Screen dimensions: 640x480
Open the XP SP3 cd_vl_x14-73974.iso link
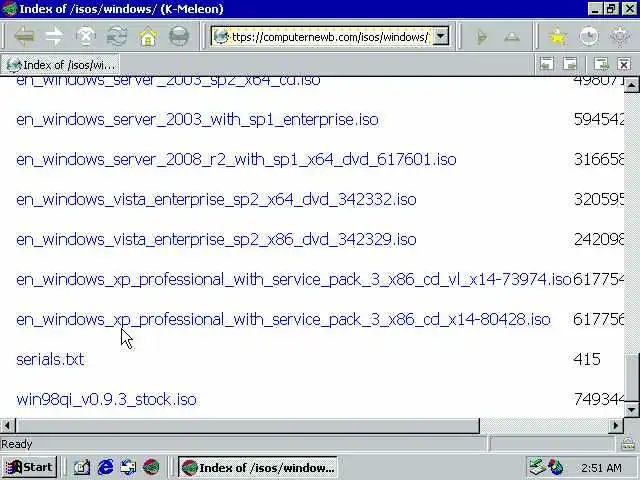(293, 280)
